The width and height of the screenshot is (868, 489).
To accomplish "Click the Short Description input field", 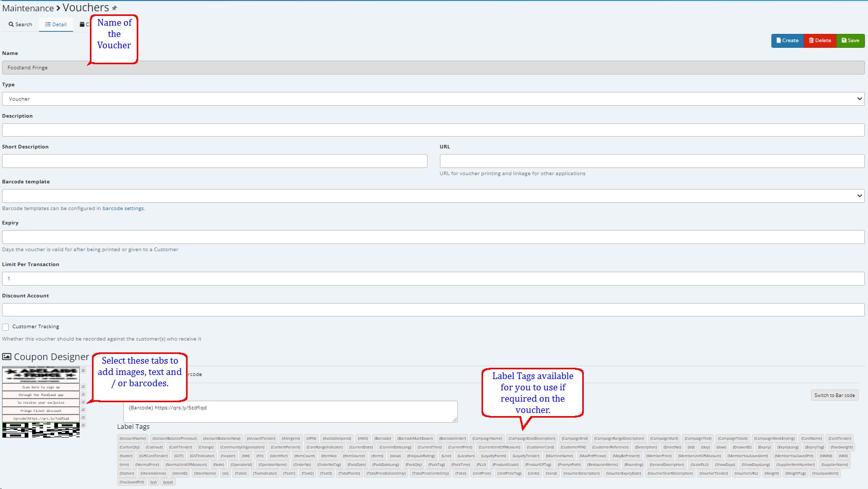I will point(215,161).
